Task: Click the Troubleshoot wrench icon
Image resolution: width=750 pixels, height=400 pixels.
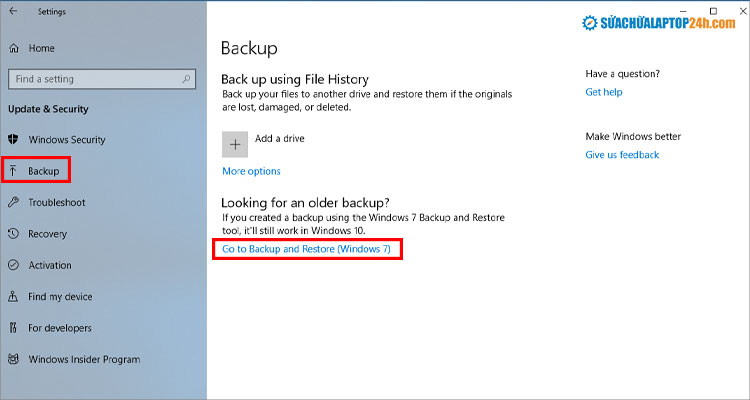Action: coord(13,202)
